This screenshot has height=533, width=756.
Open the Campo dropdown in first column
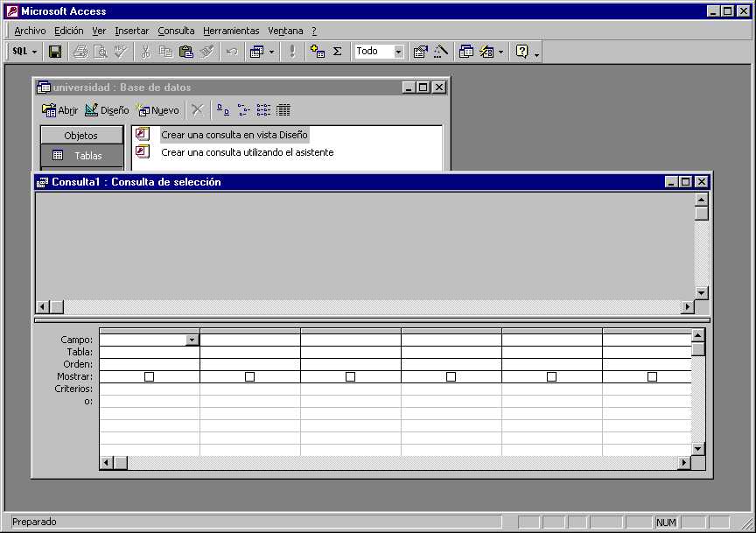tap(192, 340)
